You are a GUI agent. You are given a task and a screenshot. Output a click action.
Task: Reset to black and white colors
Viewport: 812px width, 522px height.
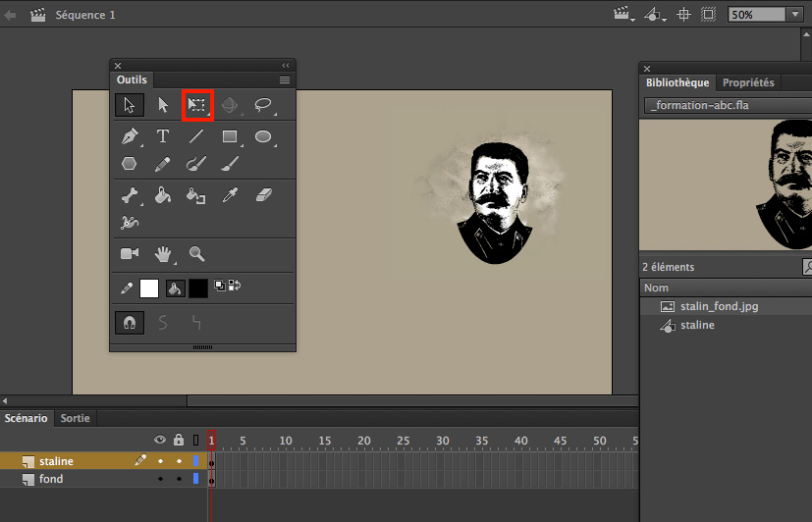220,286
